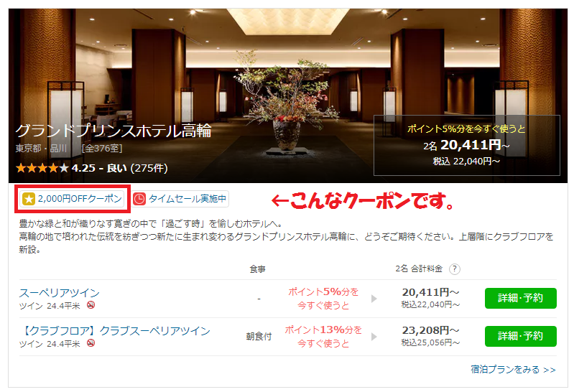Screen dimensions: 574x392
Task: Follow the 宿泊プランをみる >> link
Action: [x=513, y=369]
